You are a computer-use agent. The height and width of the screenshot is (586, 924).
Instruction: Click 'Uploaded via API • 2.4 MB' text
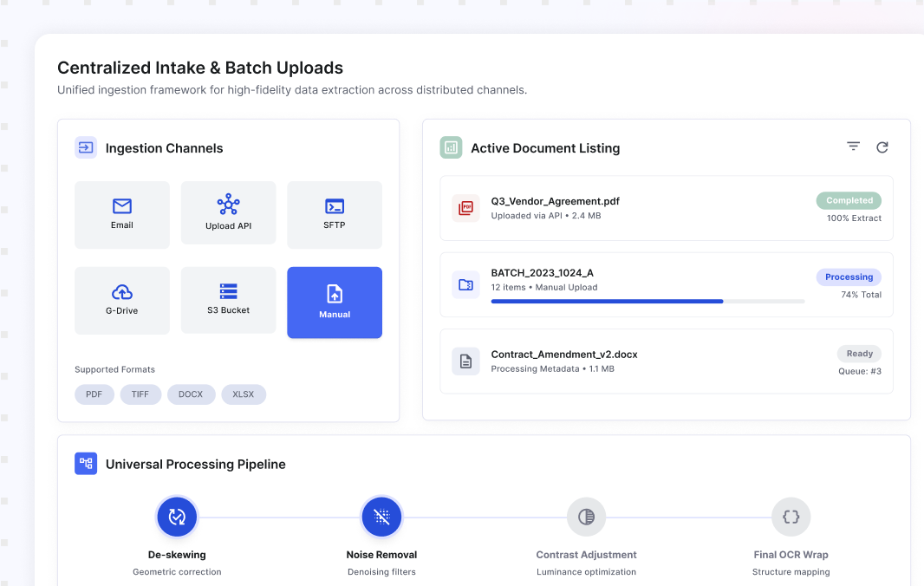click(x=546, y=216)
